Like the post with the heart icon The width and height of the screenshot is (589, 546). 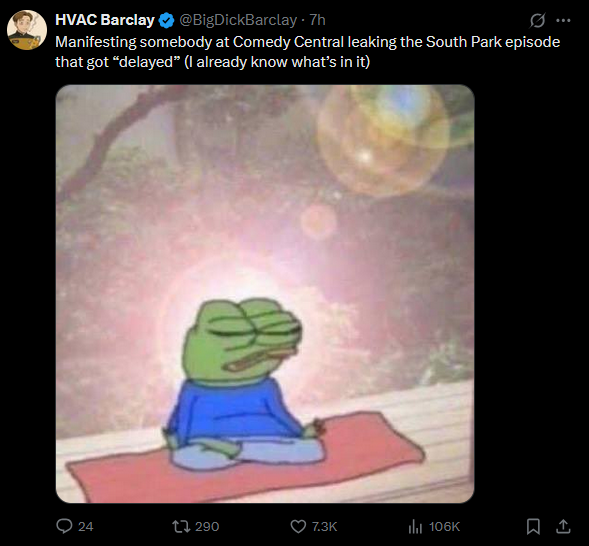[x=298, y=526]
